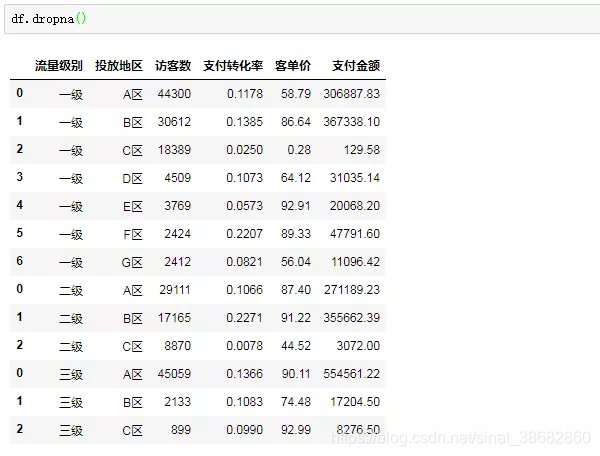Click the df.dropna() code input cell
Viewport: 600px width, 456px height.
pyautogui.click(x=302, y=19)
